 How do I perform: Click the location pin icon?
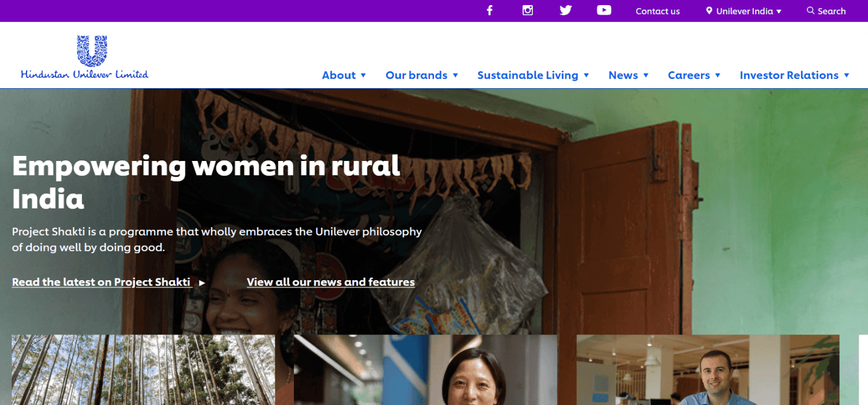coord(709,11)
